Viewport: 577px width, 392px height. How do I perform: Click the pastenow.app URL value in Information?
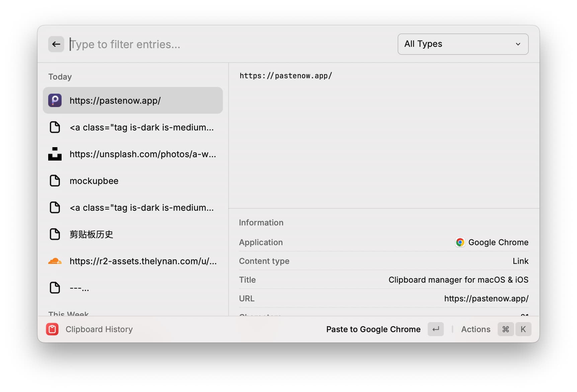pyautogui.click(x=486, y=298)
